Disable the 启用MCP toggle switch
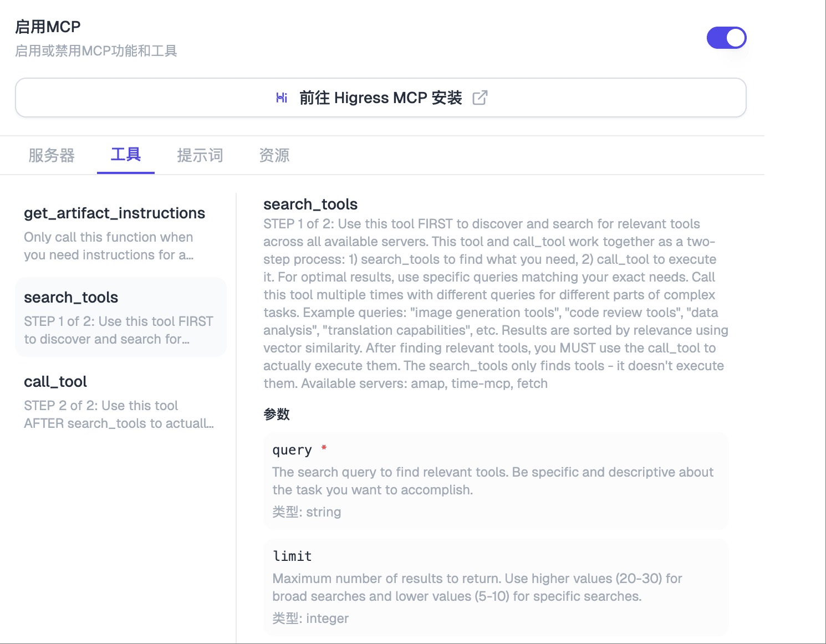The width and height of the screenshot is (826, 644). click(726, 38)
